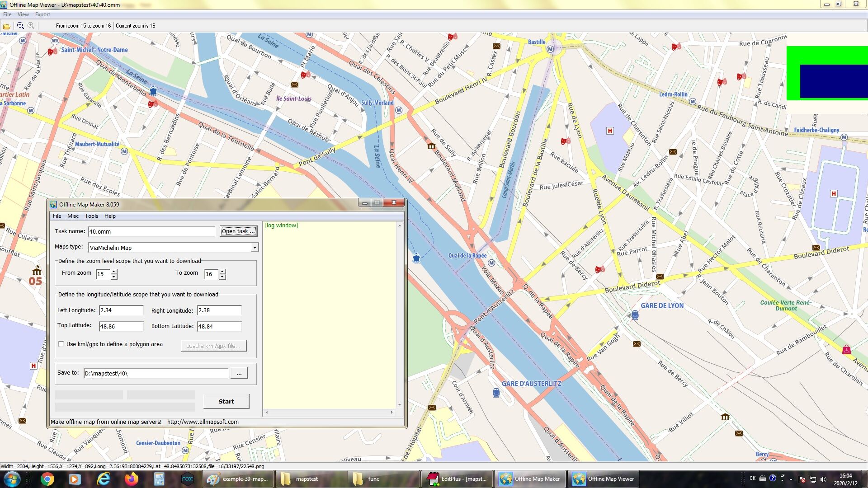This screenshot has height=488, width=868.
Task: Increase the 'From zoom' stepper value
Action: [114, 272]
